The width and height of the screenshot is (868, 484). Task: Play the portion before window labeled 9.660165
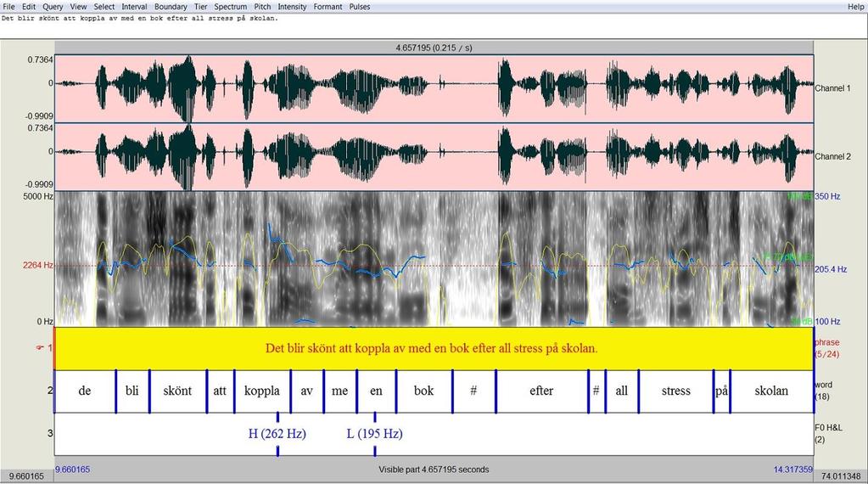[x=26, y=476]
